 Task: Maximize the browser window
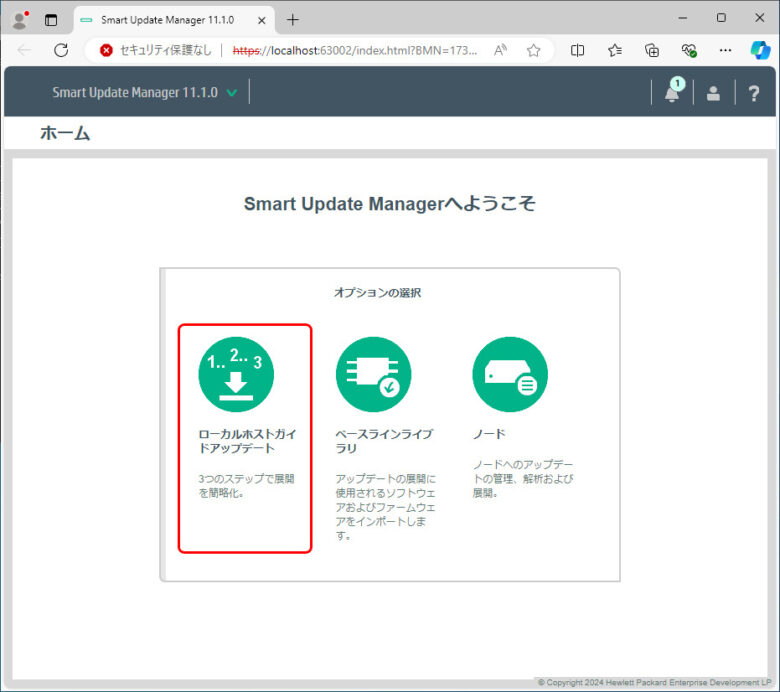click(x=721, y=18)
